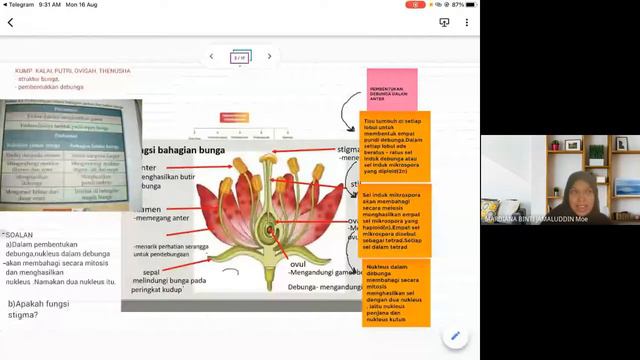This screenshot has height=360, width=640.
Task: Select the orange note starting 'Tisu tumbuh'
Action: pos(394,146)
